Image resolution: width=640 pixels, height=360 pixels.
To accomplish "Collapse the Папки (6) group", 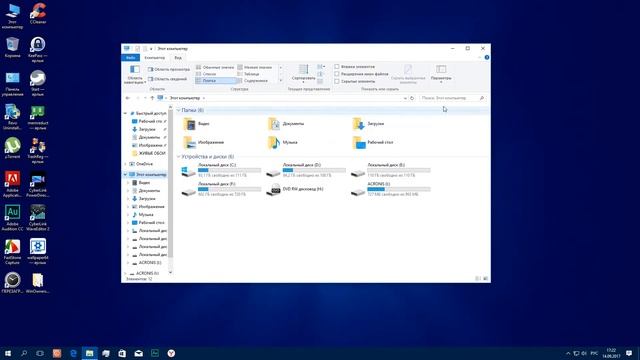I will [178, 110].
